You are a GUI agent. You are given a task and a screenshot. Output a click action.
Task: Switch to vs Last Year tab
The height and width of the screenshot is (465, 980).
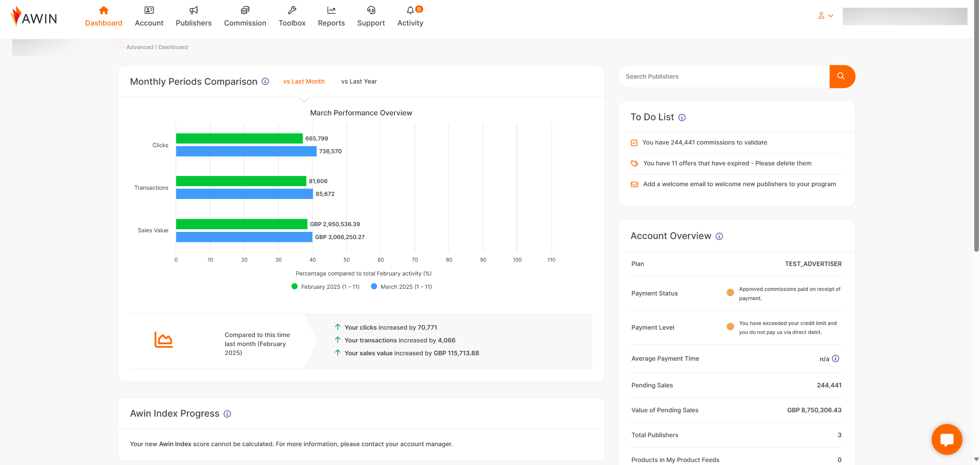tap(359, 81)
